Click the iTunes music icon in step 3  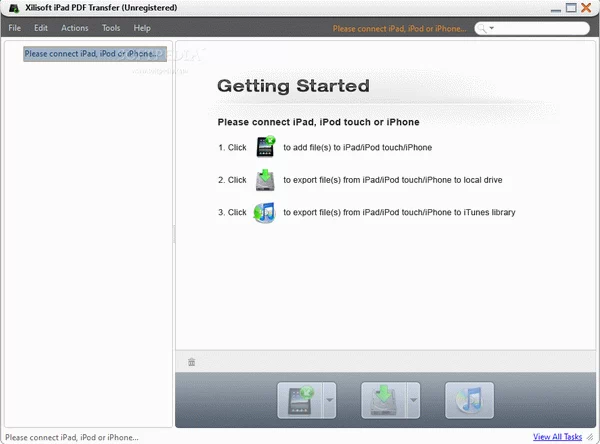(265, 212)
